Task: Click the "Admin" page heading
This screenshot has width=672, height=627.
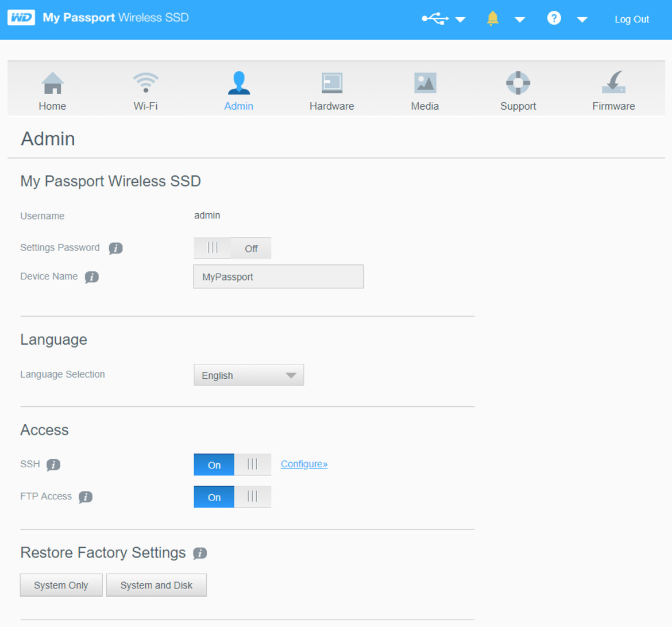Action: coord(48,139)
